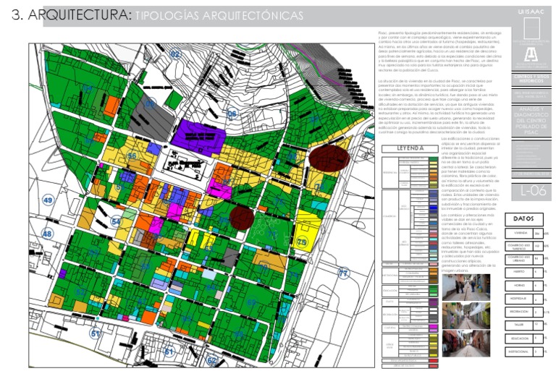The height and width of the screenshot is (392, 556).
Task: Select the L-06 sheet number label
Action: [532, 191]
